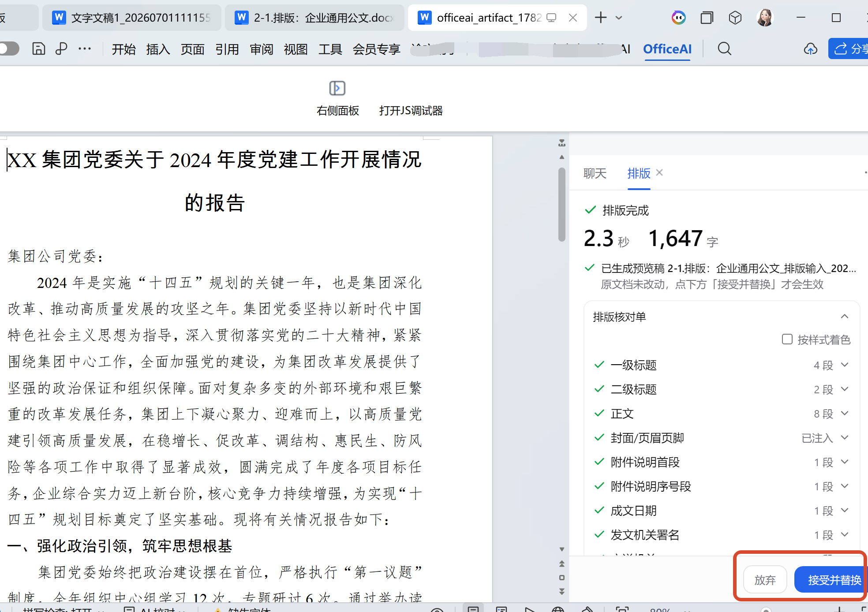
Task: Click the next page double-arrow
Action: click(x=561, y=591)
